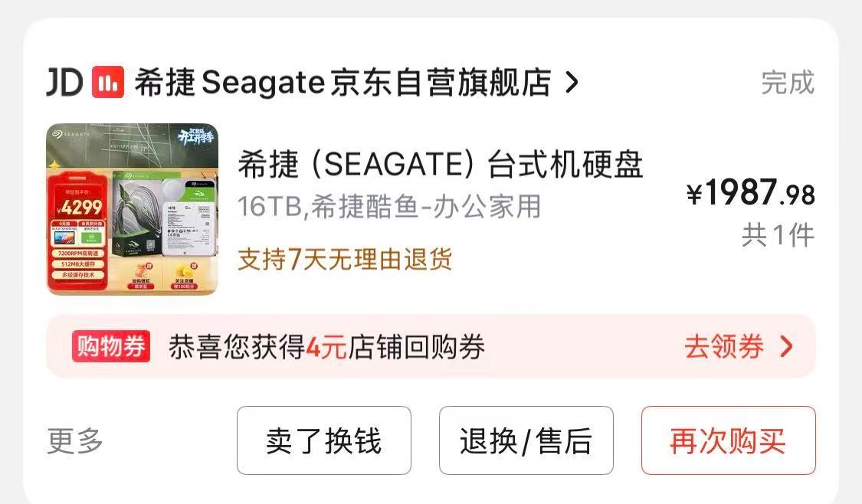Tap the JD logo beside the store name
The width and height of the screenshot is (862, 504).
pyautogui.click(x=65, y=83)
